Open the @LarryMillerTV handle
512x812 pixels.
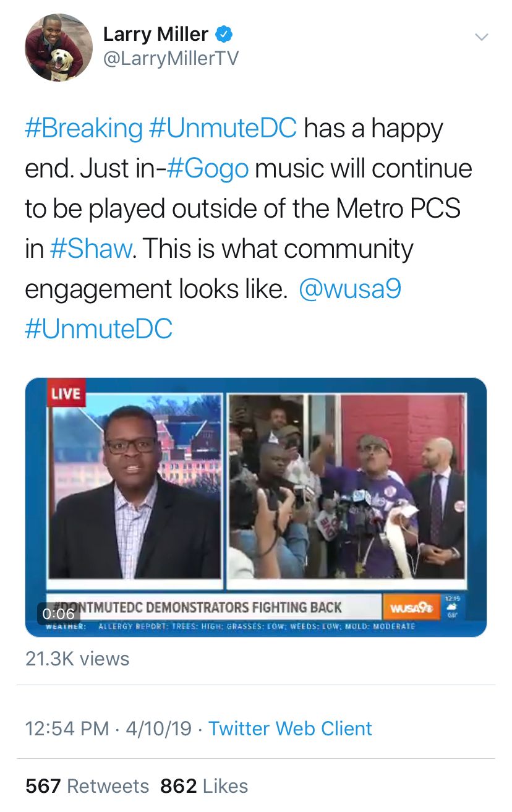[x=170, y=59]
